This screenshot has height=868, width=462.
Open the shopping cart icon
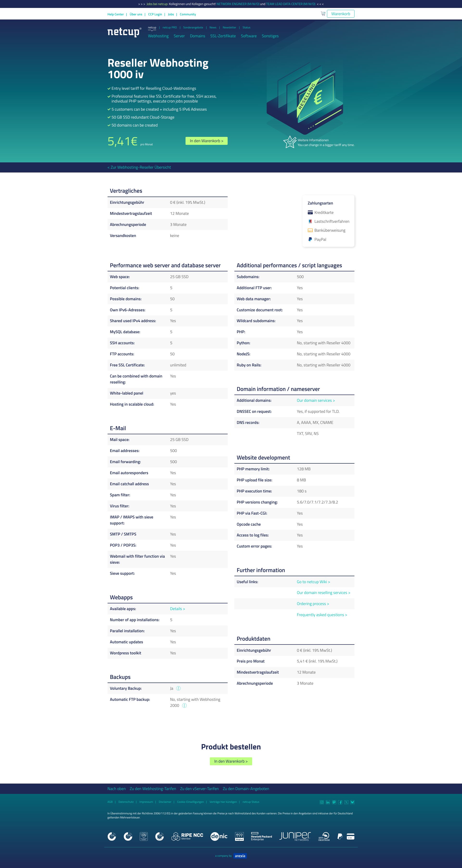pyautogui.click(x=323, y=13)
